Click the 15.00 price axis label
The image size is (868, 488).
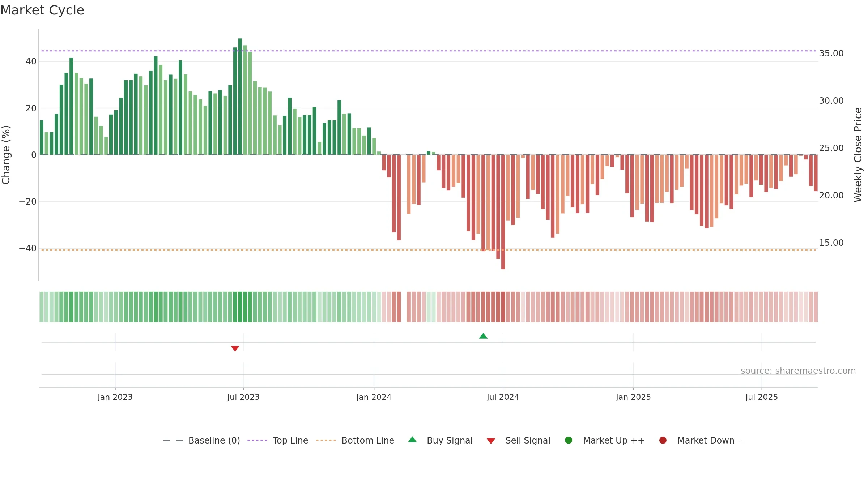(x=831, y=243)
